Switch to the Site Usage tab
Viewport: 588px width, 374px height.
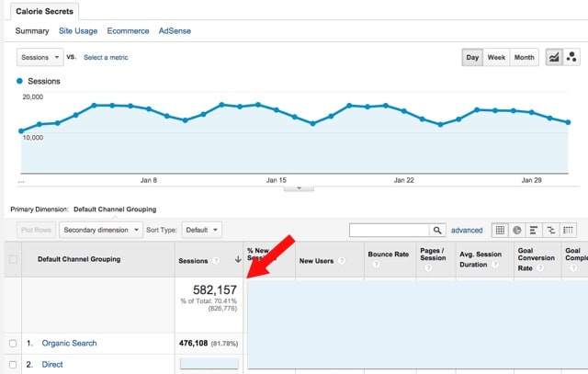tap(77, 31)
